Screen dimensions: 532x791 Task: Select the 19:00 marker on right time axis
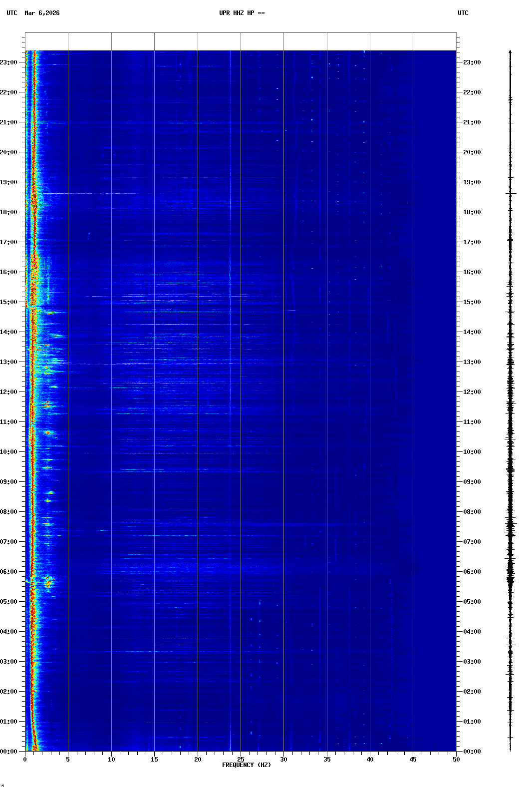pos(472,182)
